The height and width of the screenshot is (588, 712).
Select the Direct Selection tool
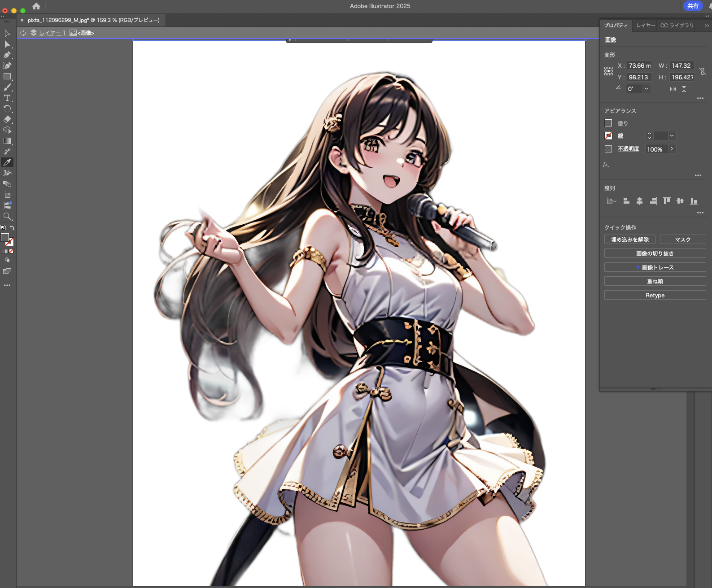click(7, 44)
